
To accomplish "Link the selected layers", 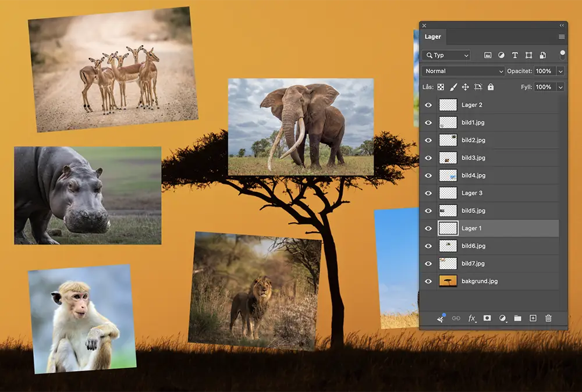I will pos(455,318).
